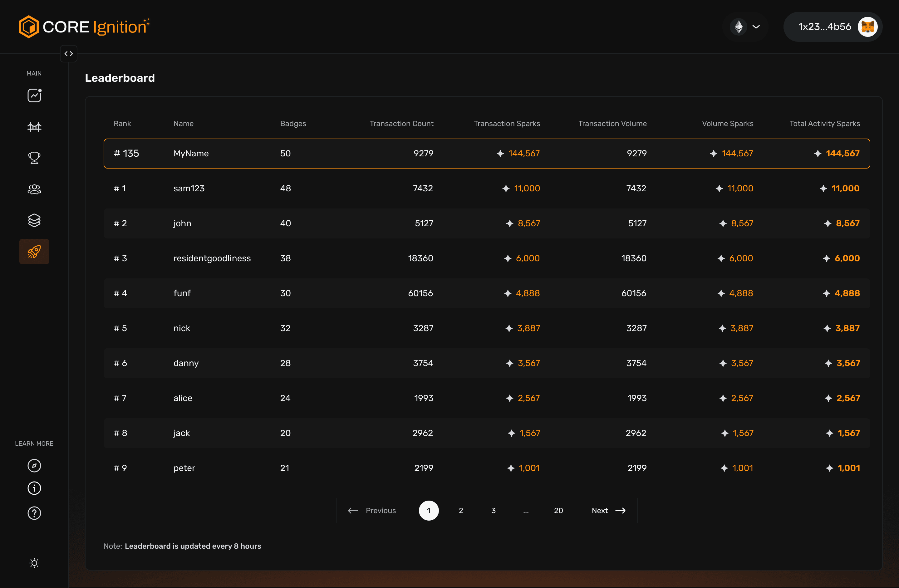Select the nick name
899x588 pixels.
pyautogui.click(x=182, y=328)
